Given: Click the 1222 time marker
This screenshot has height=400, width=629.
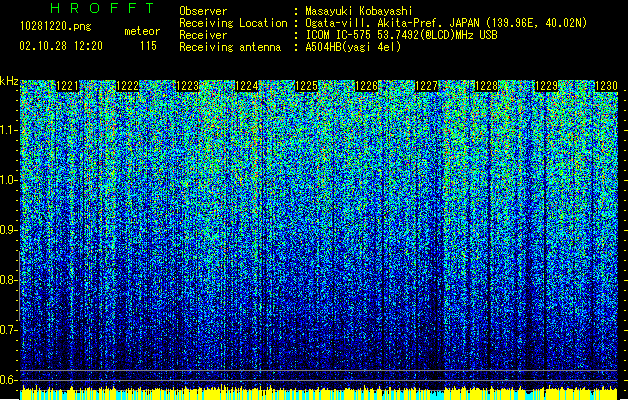Looking at the screenshot, I should click(127, 86).
